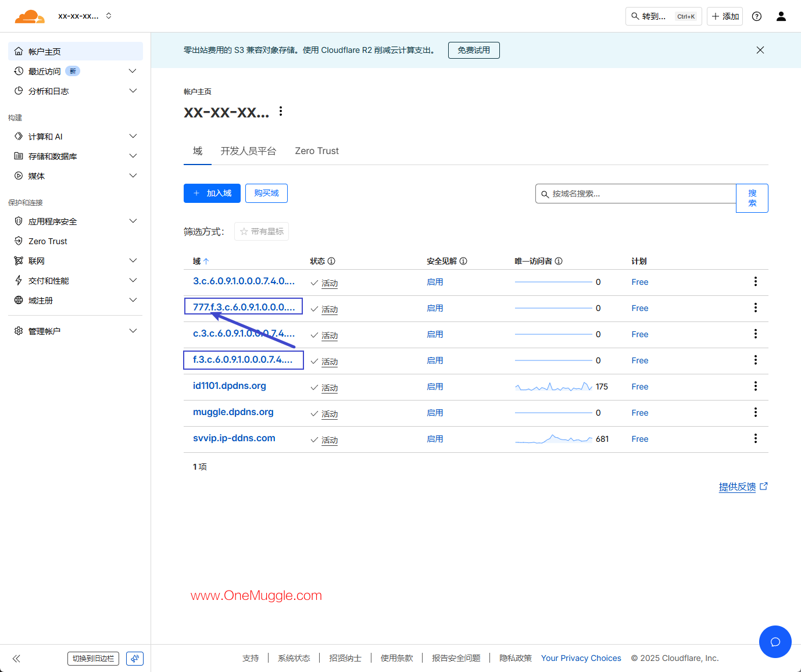The image size is (801, 672).
Task: Open the row menu for the 3.c.6.0.9.1 domain
Action: pyautogui.click(x=756, y=281)
